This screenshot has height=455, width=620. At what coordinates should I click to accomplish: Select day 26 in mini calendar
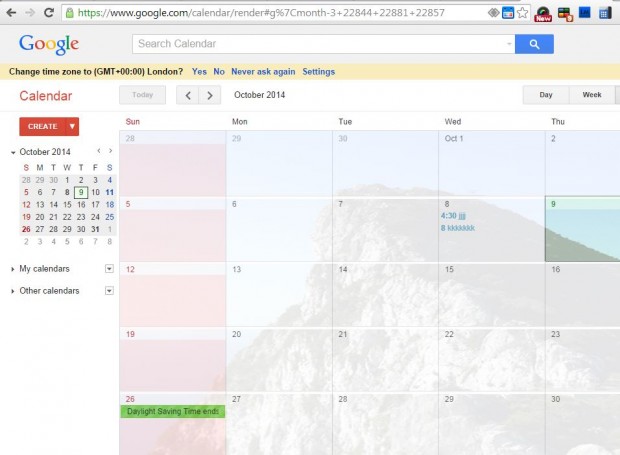26,229
